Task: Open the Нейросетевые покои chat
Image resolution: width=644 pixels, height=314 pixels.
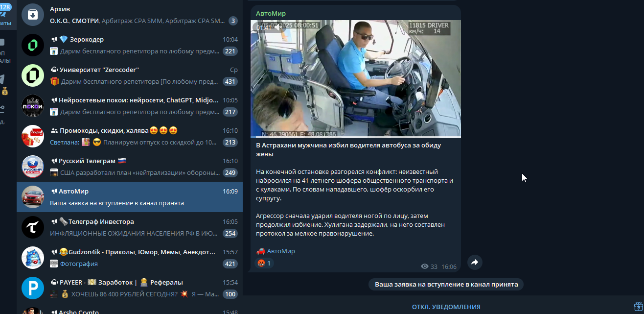Action: [x=130, y=106]
